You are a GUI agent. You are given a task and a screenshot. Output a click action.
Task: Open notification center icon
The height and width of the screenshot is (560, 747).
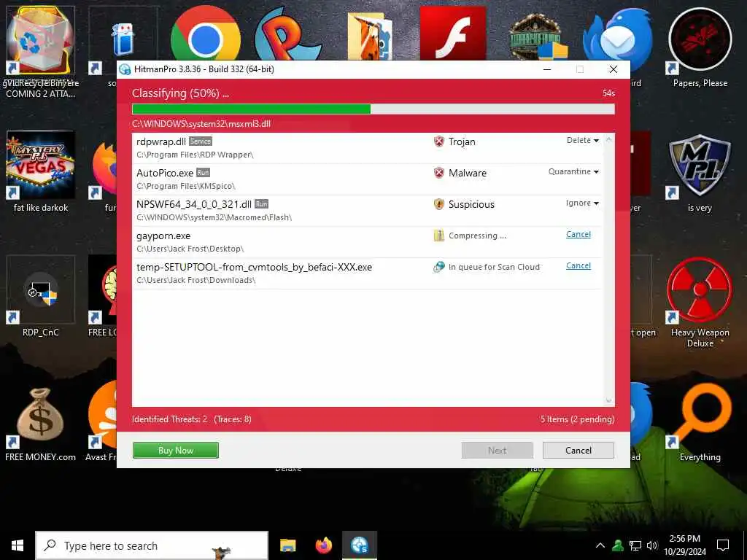[x=723, y=545]
